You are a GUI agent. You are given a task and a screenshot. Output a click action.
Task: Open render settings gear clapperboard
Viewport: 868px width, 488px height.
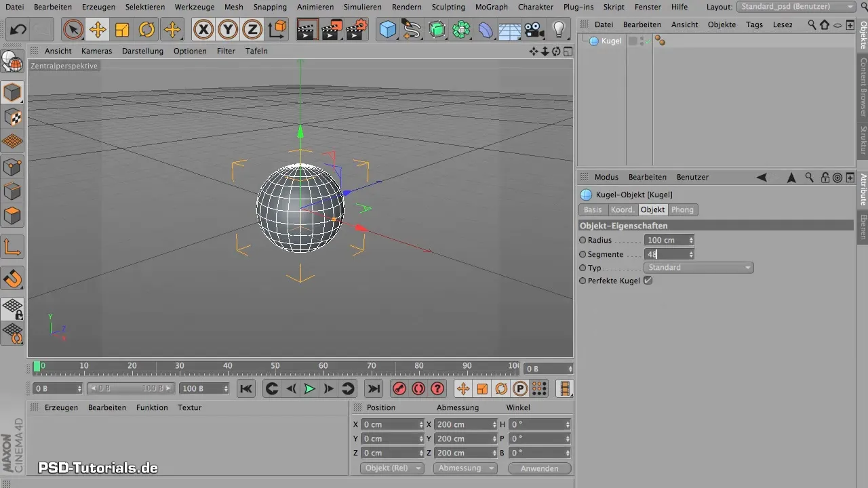click(x=357, y=30)
